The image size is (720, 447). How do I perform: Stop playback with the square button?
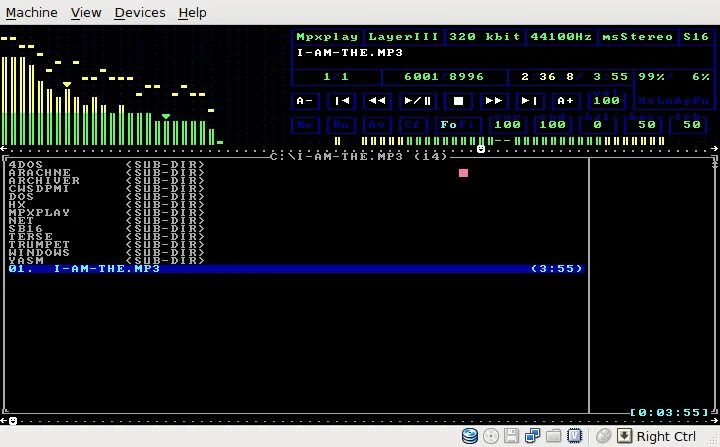[458, 101]
